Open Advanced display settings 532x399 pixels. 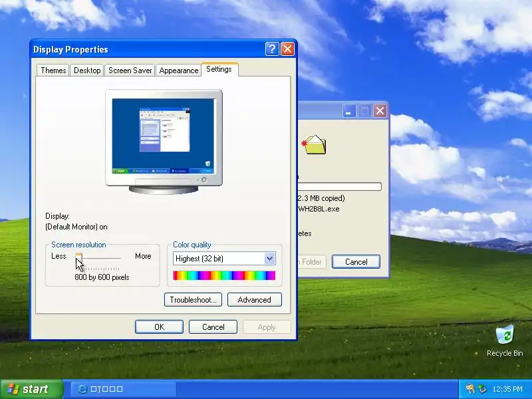(255, 300)
